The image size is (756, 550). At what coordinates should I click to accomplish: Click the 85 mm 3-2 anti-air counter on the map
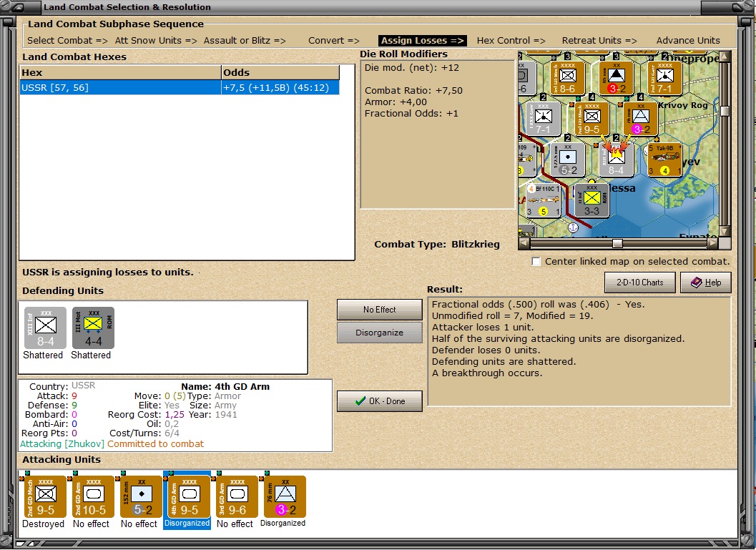617,78
